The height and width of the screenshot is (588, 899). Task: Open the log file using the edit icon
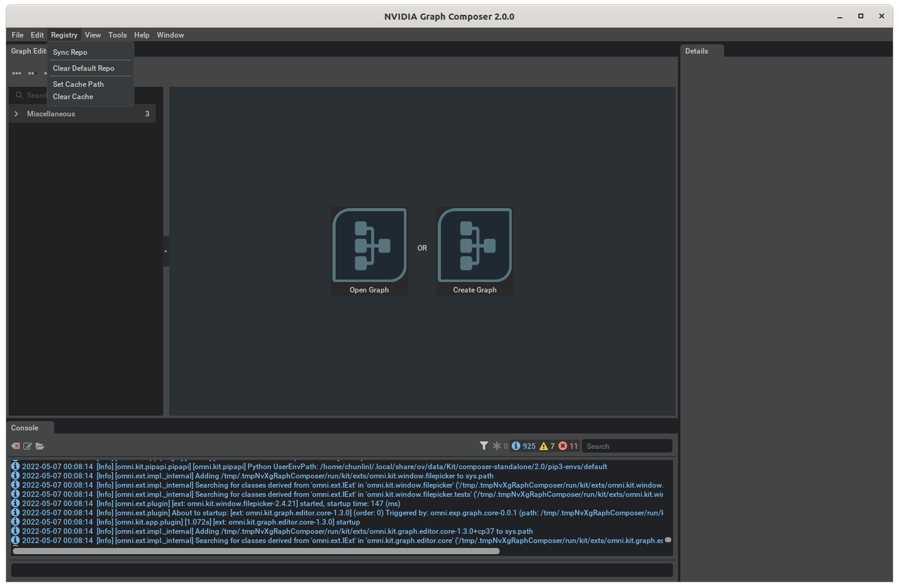[x=28, y=446]
